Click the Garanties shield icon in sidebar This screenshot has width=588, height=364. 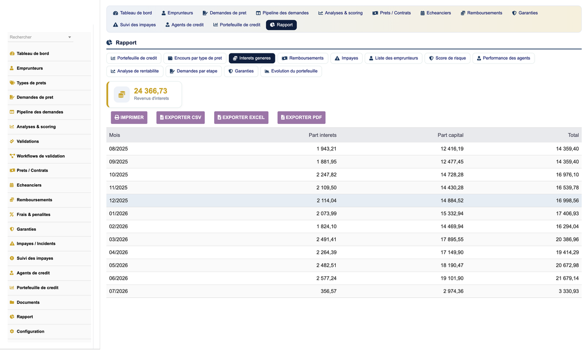(12, 229)
